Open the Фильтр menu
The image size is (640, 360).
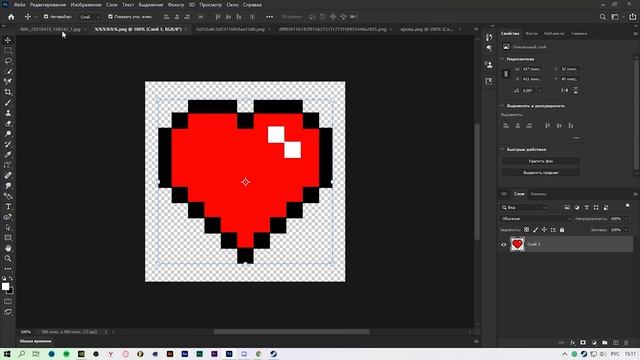point(176,4)
